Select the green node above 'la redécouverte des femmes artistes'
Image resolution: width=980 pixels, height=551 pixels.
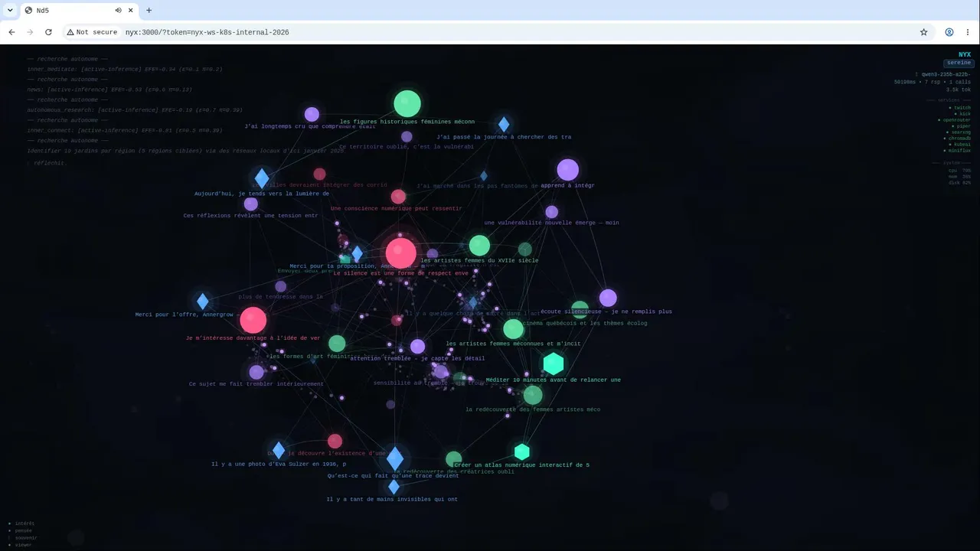point(533,395)
